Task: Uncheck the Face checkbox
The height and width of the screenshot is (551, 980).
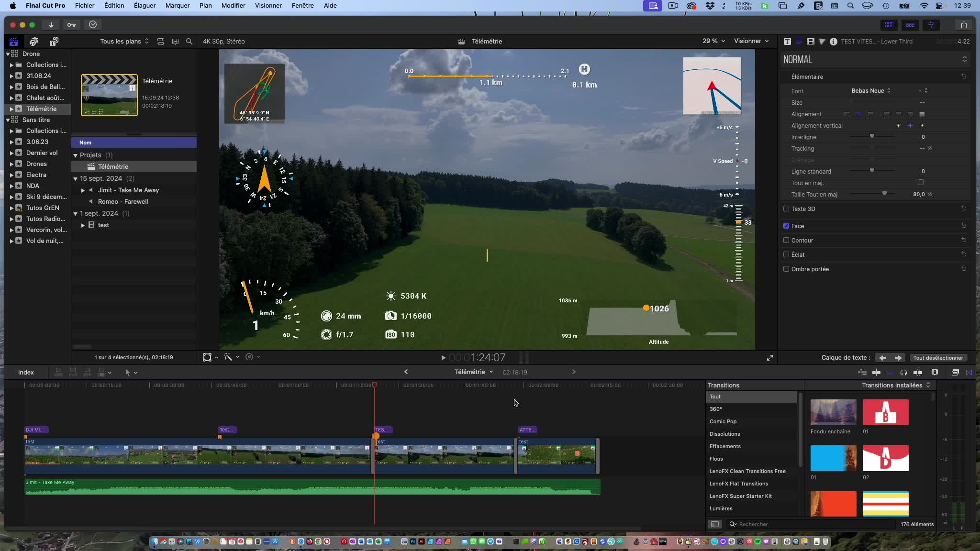Action: [786, 226]
